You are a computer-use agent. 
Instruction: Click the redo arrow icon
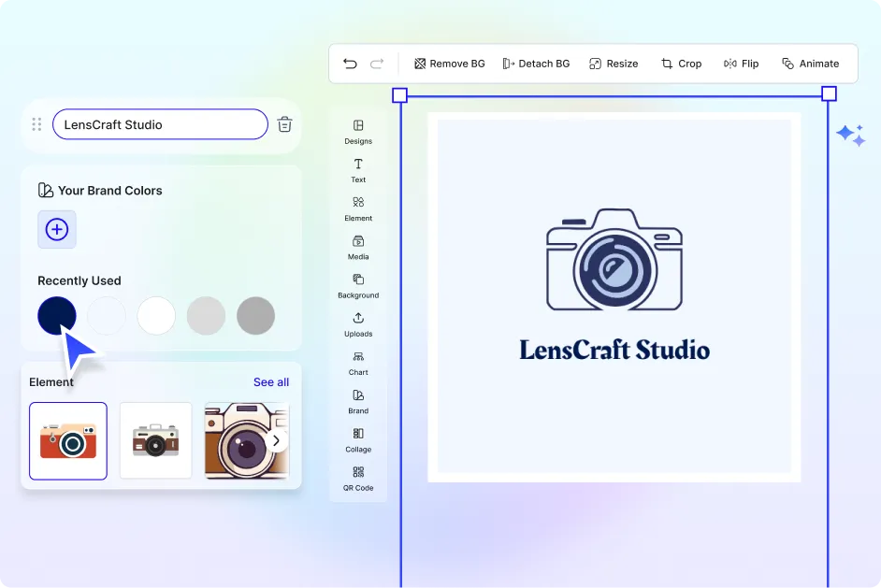(377, 64)
